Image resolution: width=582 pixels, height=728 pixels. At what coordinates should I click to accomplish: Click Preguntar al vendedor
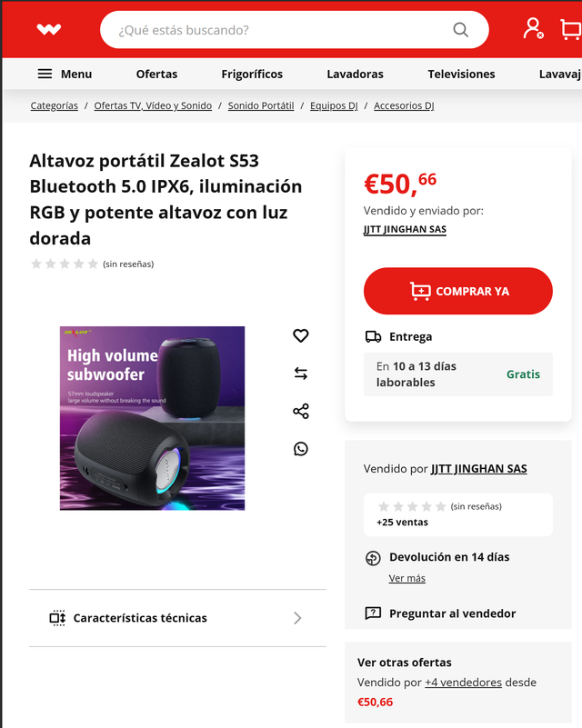pos(452,613)
